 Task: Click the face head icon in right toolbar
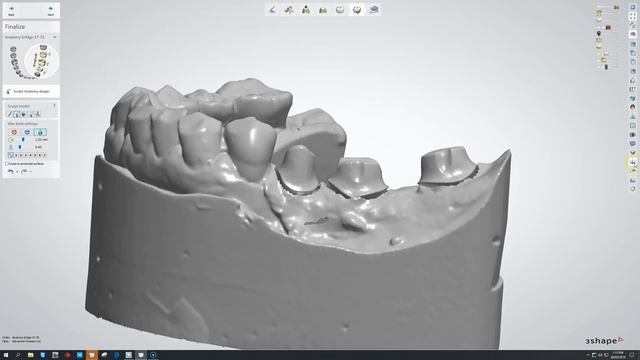(633, 107)
